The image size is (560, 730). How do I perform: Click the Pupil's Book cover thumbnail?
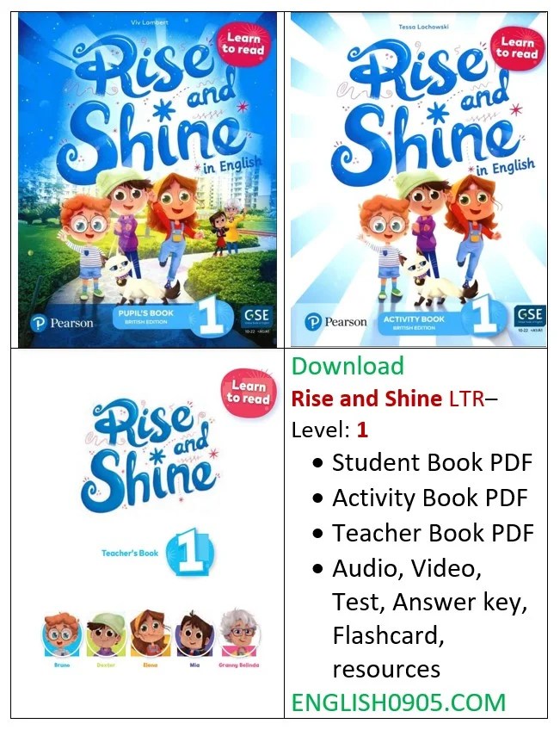coord(147,180)
